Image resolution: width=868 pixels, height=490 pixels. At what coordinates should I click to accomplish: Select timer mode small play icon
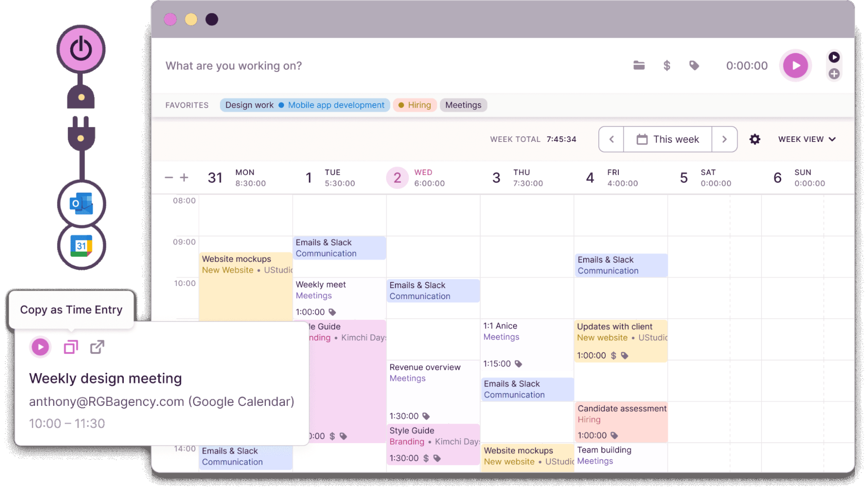[x=834, y=57]
